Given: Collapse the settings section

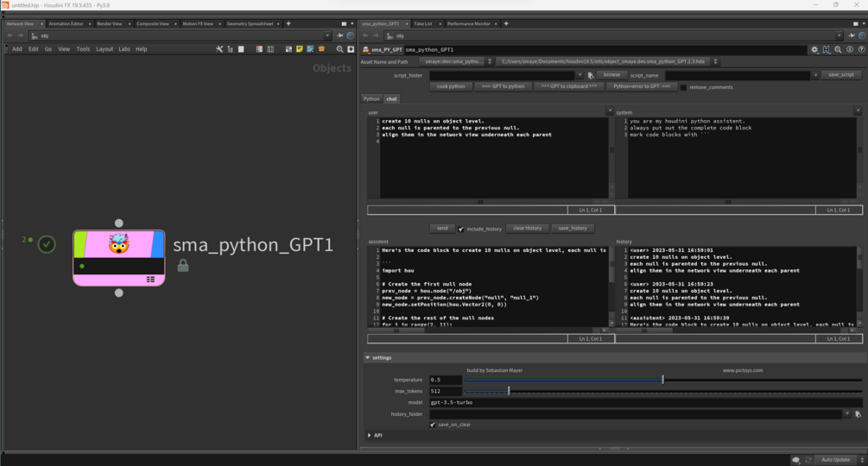Looking at the screenshot, I should (x=368, y=357).
